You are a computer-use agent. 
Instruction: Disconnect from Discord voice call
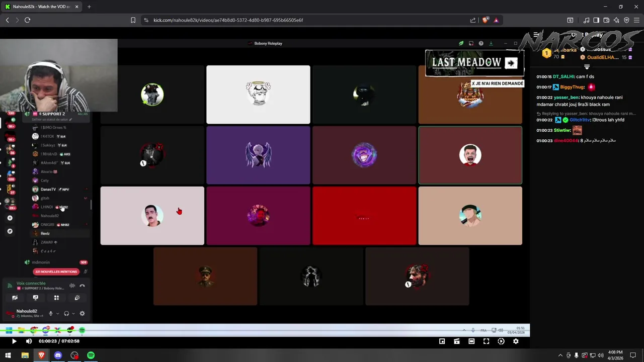coord(82,286)
